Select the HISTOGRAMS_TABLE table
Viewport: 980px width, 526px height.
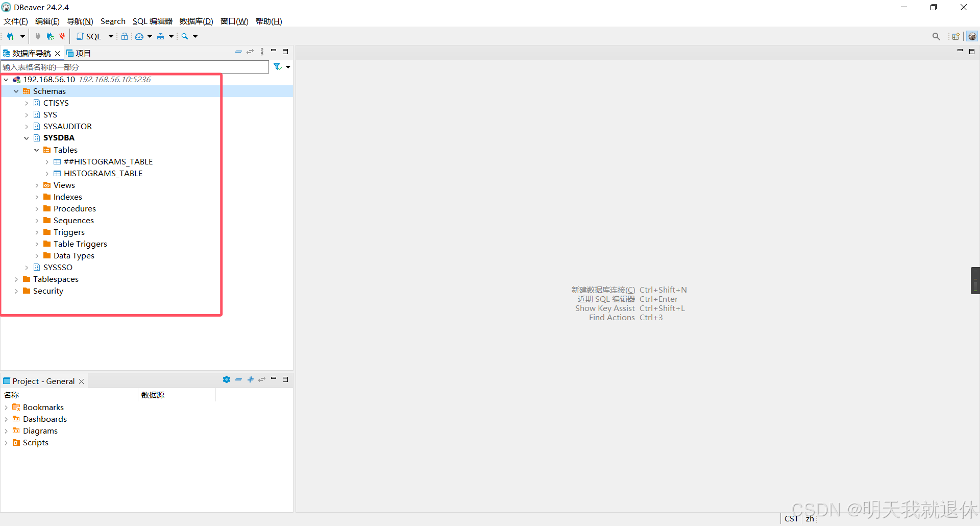pos(103,174)
